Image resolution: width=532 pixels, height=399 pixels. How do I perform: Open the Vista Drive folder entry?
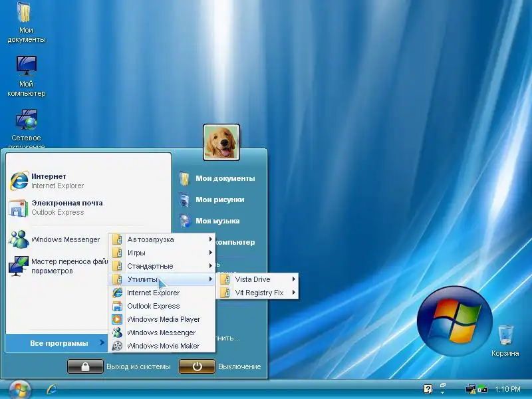coord(257,279)
